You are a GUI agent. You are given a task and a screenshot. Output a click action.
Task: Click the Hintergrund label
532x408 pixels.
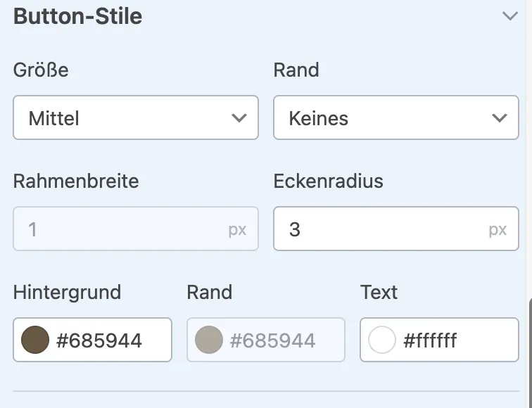click(x=67, y=292)
